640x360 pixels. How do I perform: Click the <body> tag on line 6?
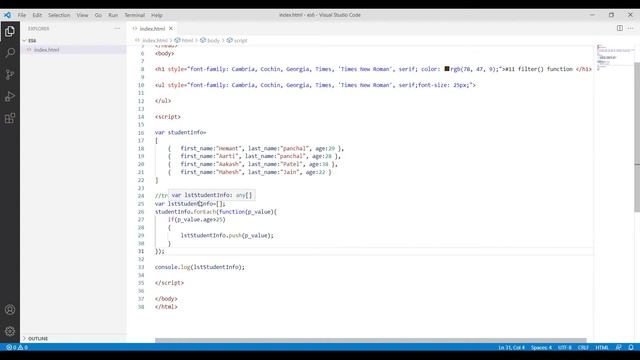pyautogui.click(x=164, y=53)
